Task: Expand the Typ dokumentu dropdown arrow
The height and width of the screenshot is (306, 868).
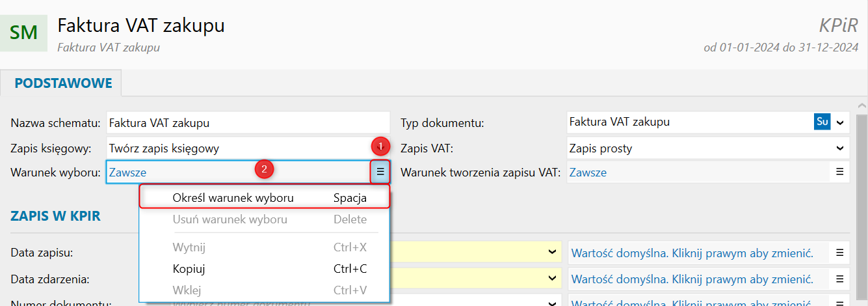Action: 839,122
